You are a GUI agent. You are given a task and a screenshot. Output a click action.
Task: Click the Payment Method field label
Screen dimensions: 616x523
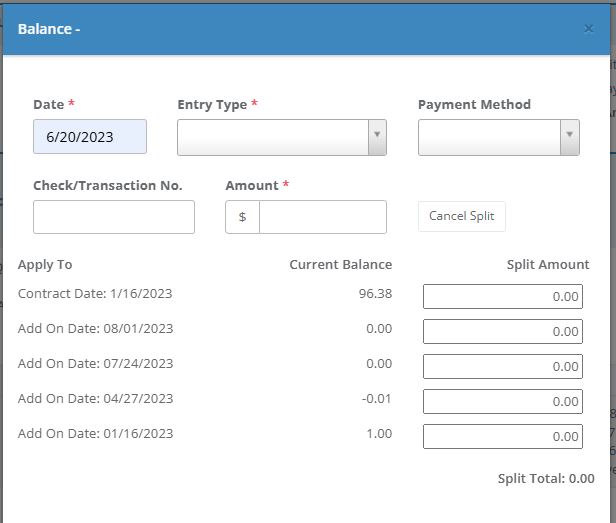[x=474, y=105]
